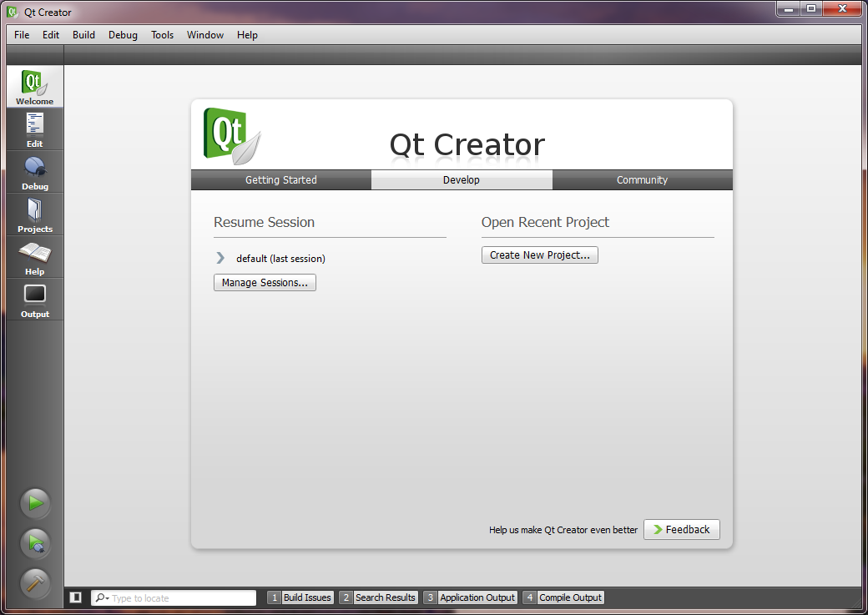Open Projects mode in sidebar
Image resolution: width=868 pixels, height=615 pixels.
pyautogui.click(x=34, y=214)
